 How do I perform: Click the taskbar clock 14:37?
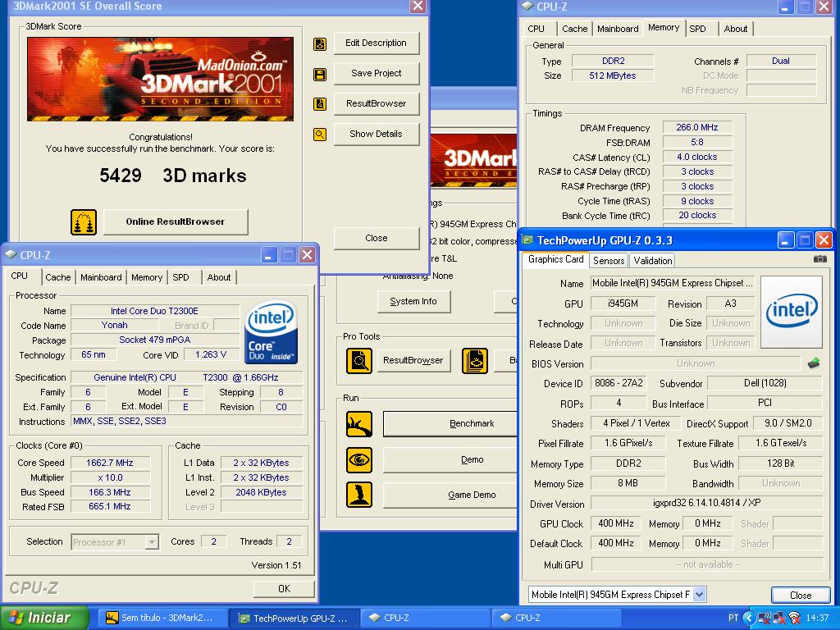click(817, 619)
